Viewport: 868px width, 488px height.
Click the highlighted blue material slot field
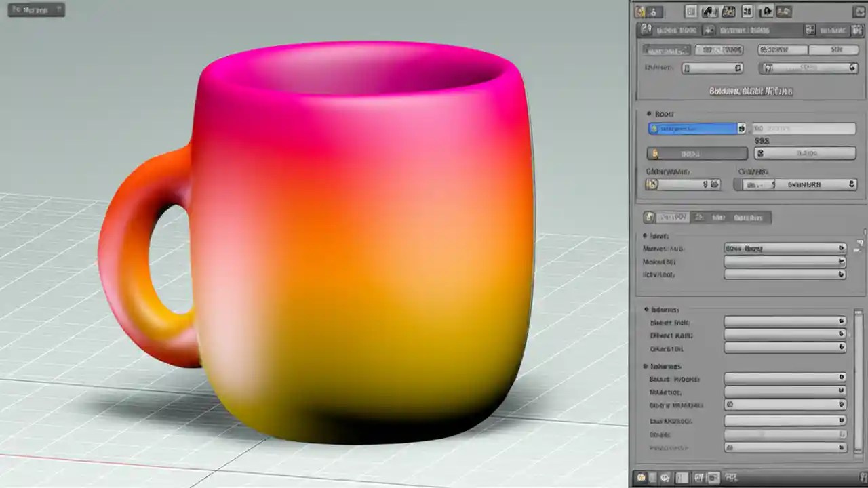coord(692,128)
